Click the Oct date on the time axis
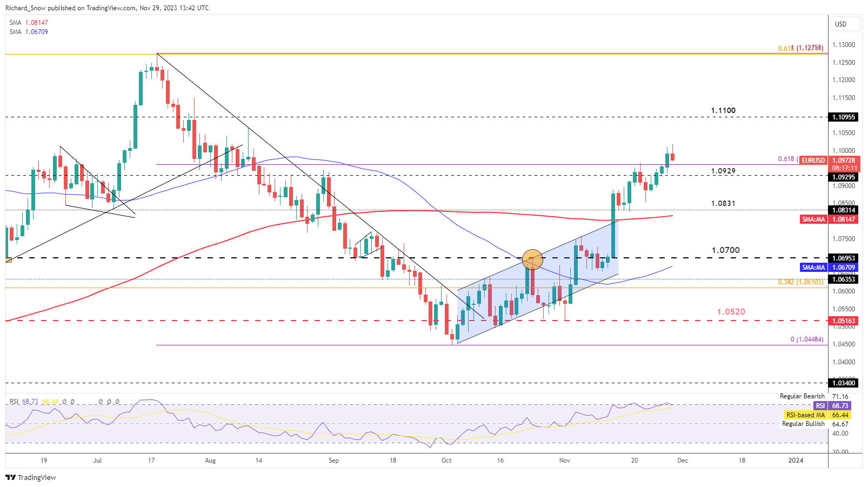The width and height of the screenshot is (868, 487). (446, 461)
